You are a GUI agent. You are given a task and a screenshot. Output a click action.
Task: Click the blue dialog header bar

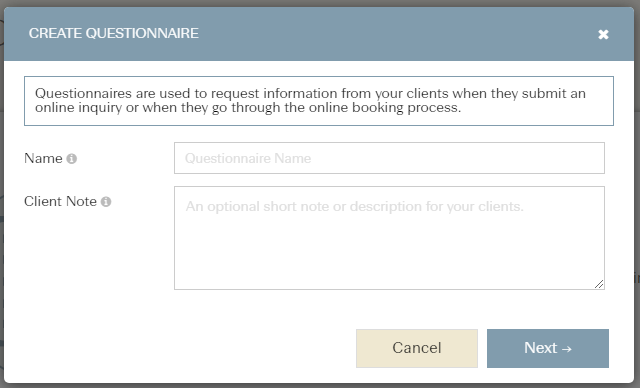click(319, 34)
